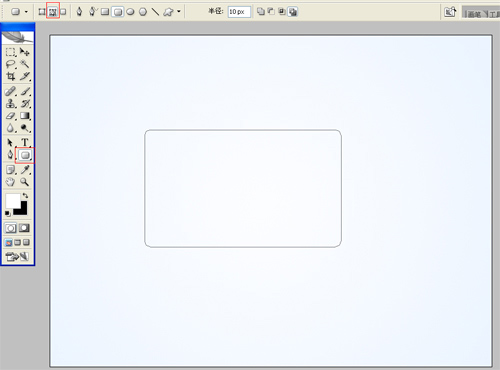This screenshot has width=500, height=370.
Task: Select the Rectangular Marquee tool
Action: click(x=10, y=52)
